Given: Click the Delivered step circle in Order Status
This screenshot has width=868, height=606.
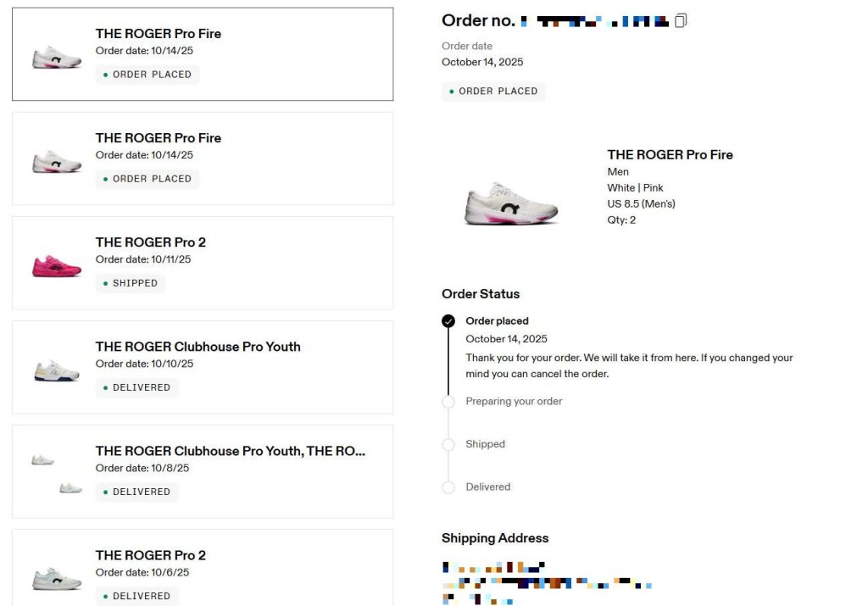Looking at the screenshot, I should click(x=448, y=487).
